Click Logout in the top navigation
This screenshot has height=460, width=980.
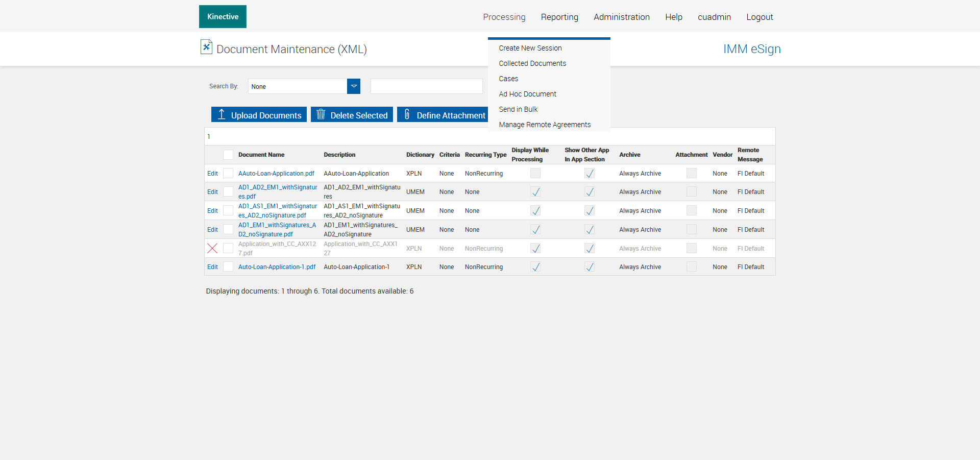click(x=759, y=17)
